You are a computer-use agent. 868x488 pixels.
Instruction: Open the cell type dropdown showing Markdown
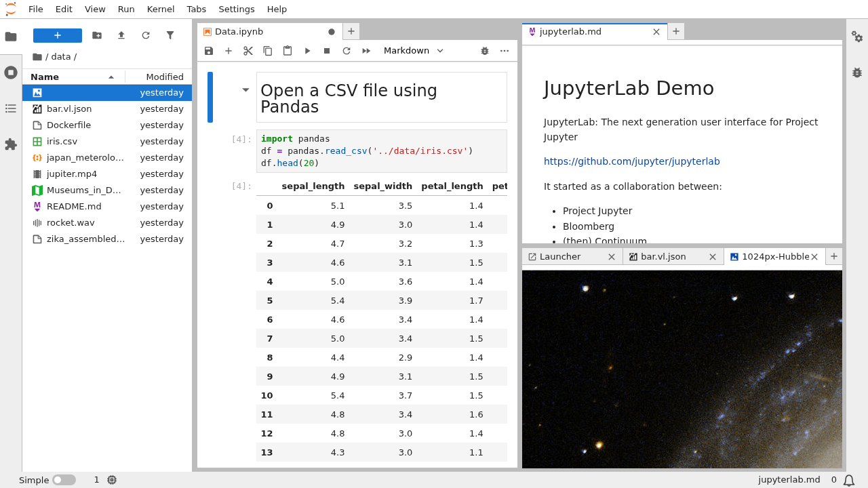pos(412,50)
